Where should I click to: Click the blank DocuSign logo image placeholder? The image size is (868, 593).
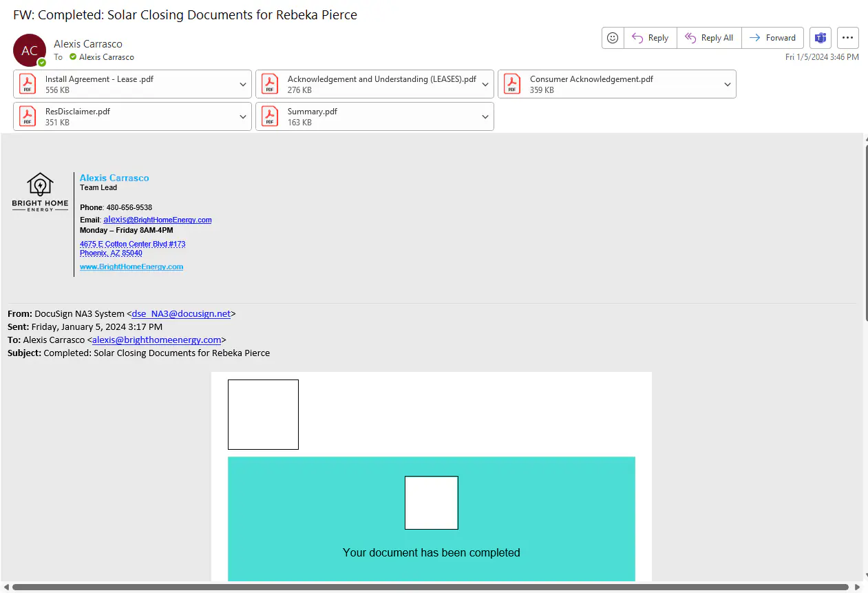[263, 415]
